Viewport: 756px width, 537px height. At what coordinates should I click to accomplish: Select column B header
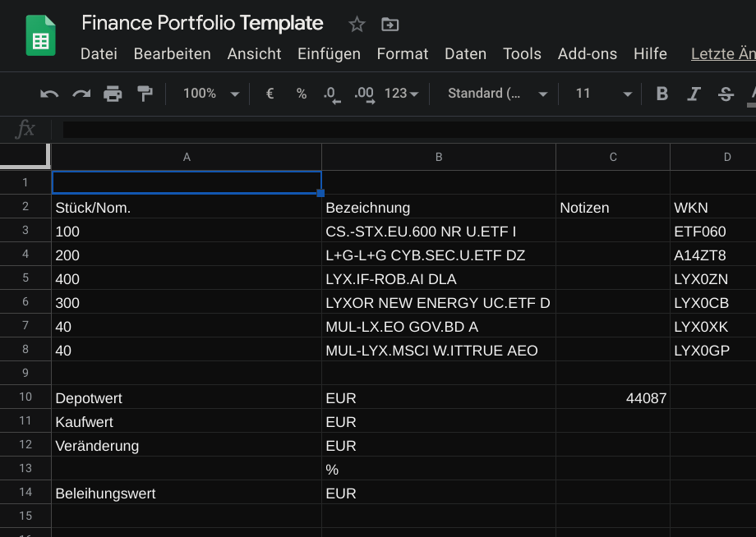pyautogui.click(x=439, y=157)
